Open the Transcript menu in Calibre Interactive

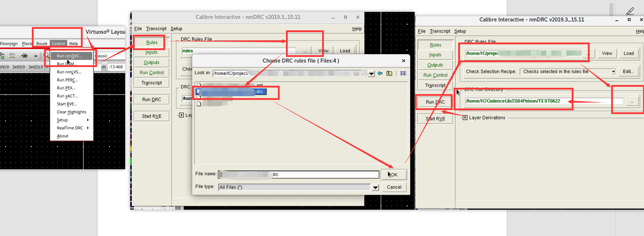[156, 29]
